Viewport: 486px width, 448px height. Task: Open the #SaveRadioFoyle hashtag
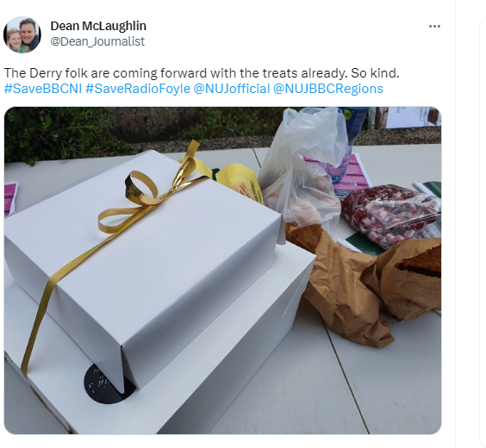[138, 89]
